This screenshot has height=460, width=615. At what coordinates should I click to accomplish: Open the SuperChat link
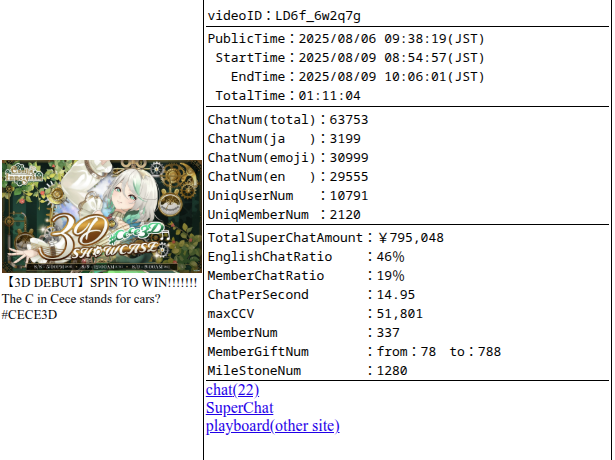(239, 408)
